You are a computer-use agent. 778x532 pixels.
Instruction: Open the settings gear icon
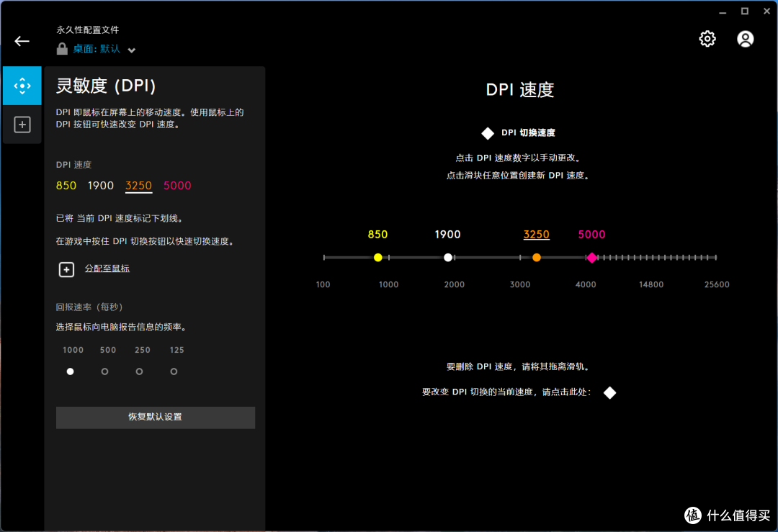(707, 39)
